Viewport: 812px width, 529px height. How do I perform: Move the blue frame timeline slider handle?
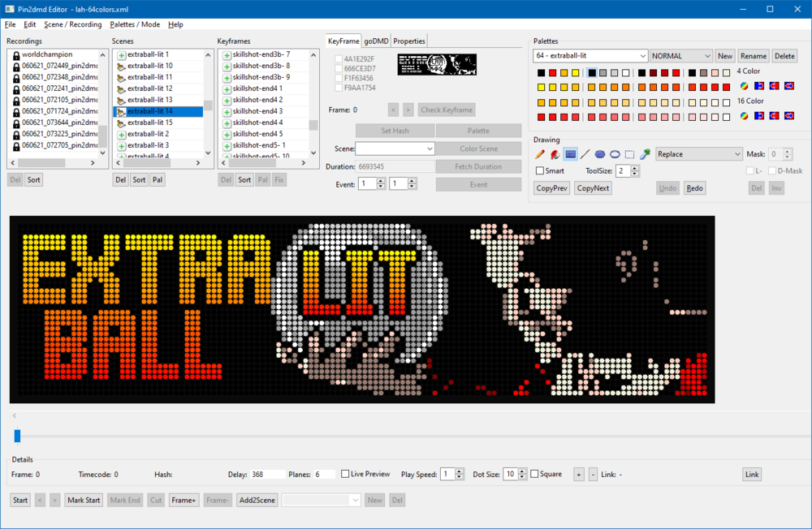click(x=17, y=436)
